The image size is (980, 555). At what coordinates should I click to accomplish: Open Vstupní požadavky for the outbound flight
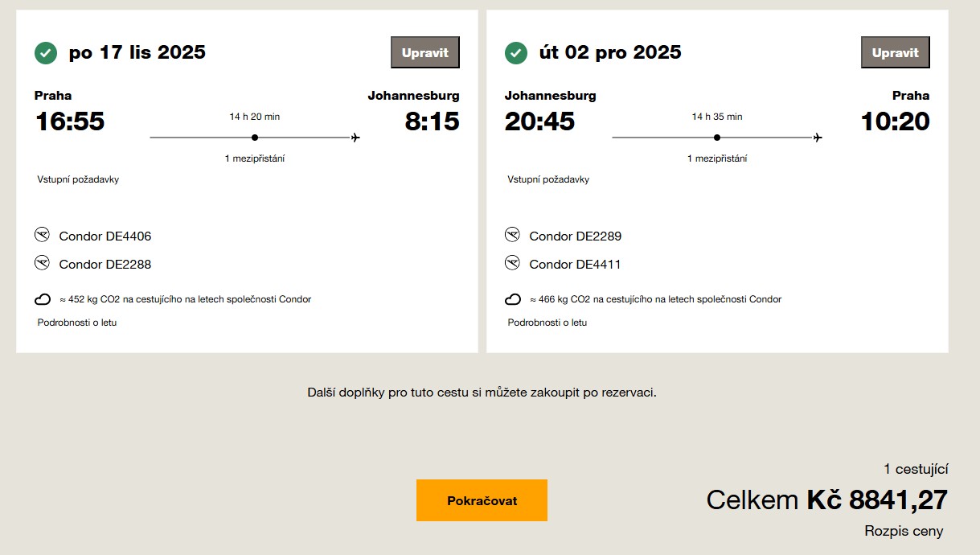[x=78, y=179]
